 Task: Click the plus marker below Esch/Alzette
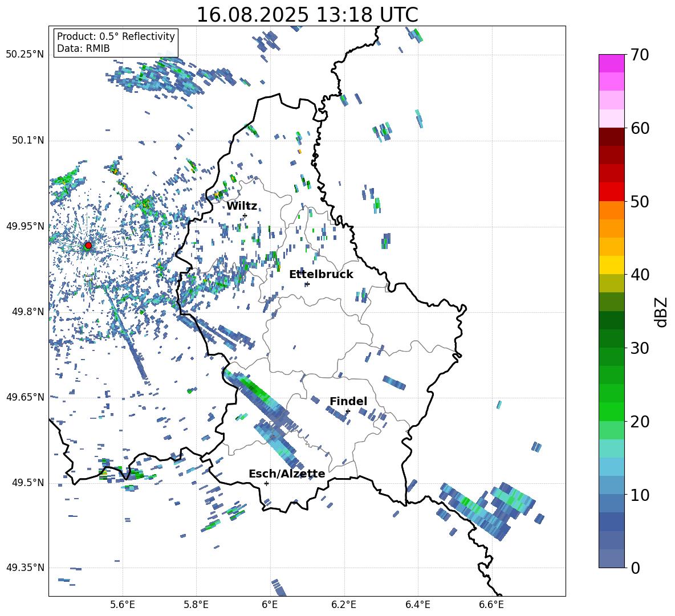point(266,483)
